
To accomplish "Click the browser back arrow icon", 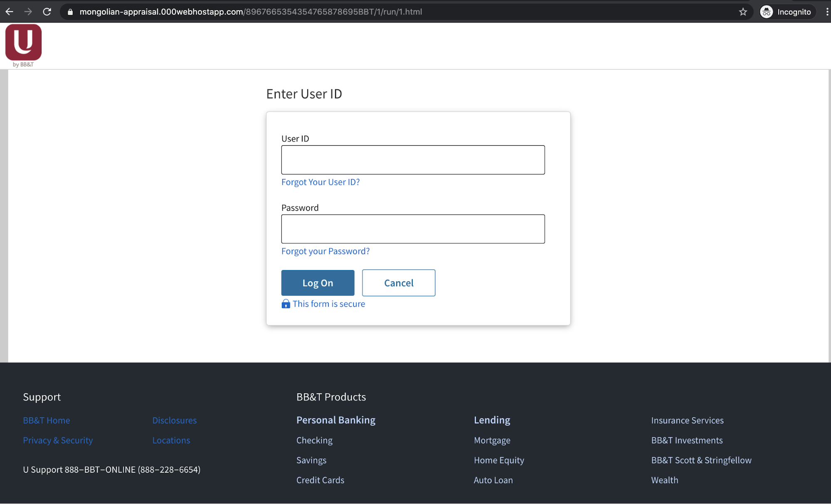I will tap(10, 12).
